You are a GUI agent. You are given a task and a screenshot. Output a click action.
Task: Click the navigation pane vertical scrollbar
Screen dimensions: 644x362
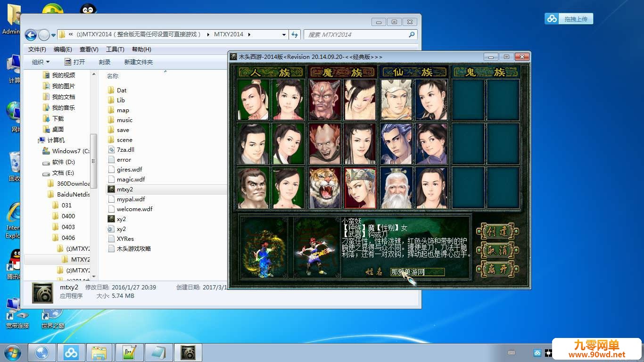tap(94, 160)
